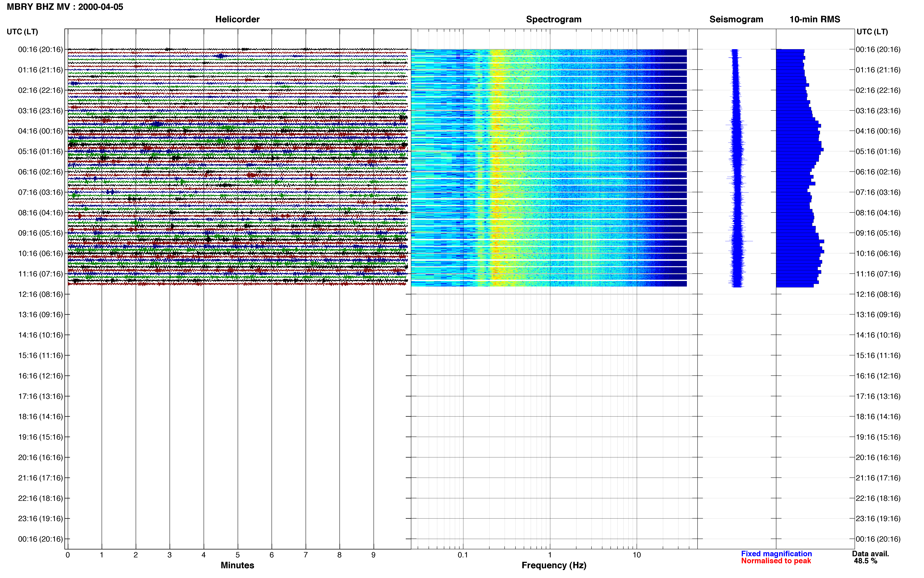Select minute tick label '7' on helicorder axis
This screenshot has height=578, width=924.
tap(306, 555)
